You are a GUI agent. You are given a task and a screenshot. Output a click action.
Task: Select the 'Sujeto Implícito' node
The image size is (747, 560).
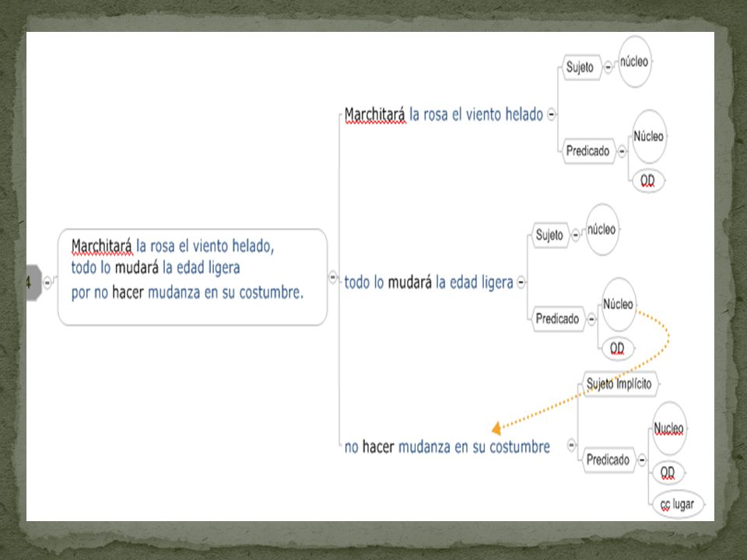point(620,383)
